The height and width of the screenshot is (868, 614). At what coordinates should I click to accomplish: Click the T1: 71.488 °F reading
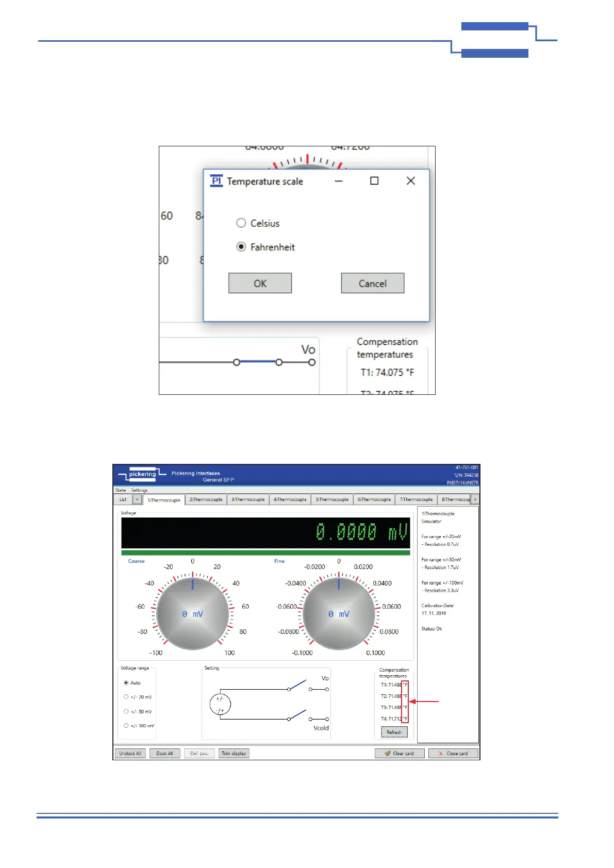coord(394,685)
